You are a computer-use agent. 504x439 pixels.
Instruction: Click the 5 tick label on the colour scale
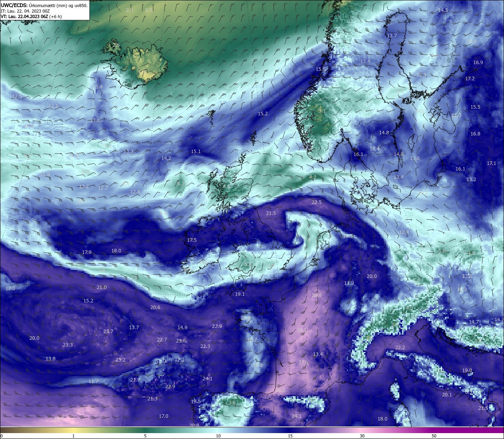(145, 436)
